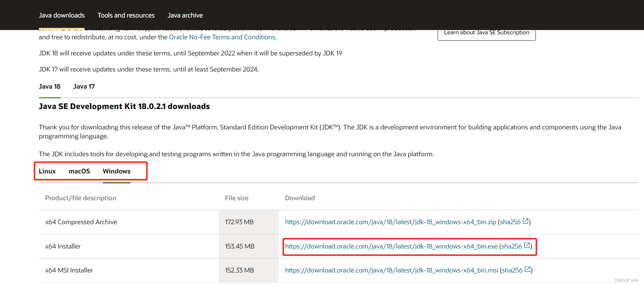The width and height of the screenshot is (644, 285).
Task: Choose the macOS platform tab
Action: [x=79, y=171]
